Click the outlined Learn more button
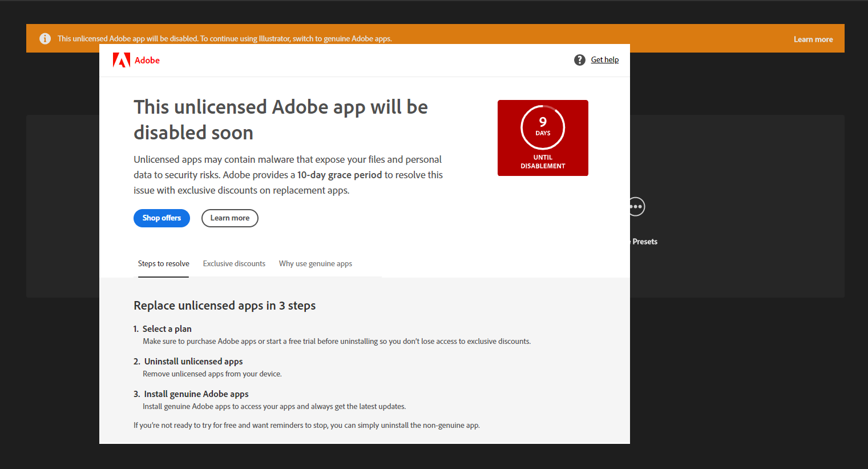 [x=229, y=218]
